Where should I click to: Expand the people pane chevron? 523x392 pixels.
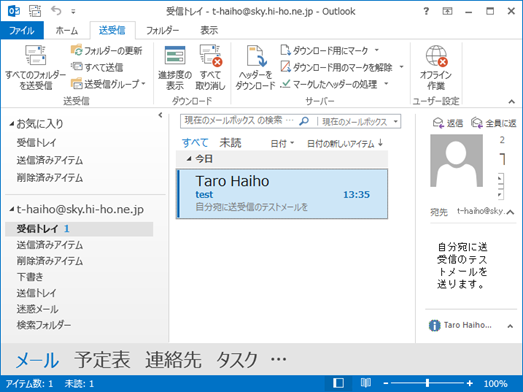click(x=510, y=326)
